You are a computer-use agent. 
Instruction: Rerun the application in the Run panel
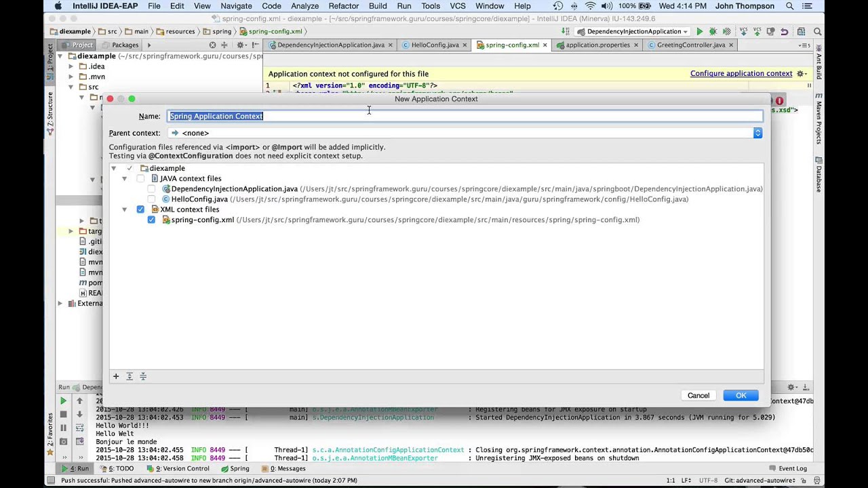tap(64, 401)
